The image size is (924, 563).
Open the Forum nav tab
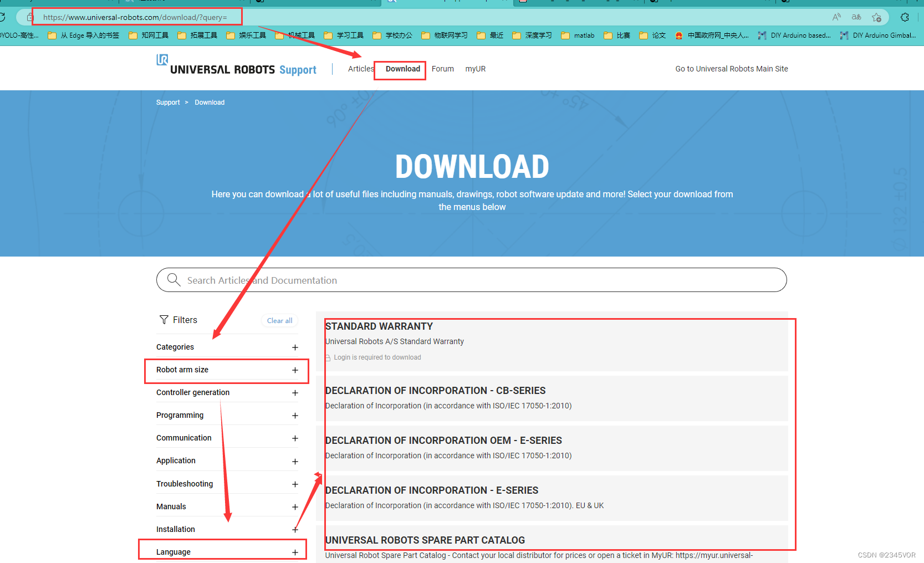click(x=443, y=69)
